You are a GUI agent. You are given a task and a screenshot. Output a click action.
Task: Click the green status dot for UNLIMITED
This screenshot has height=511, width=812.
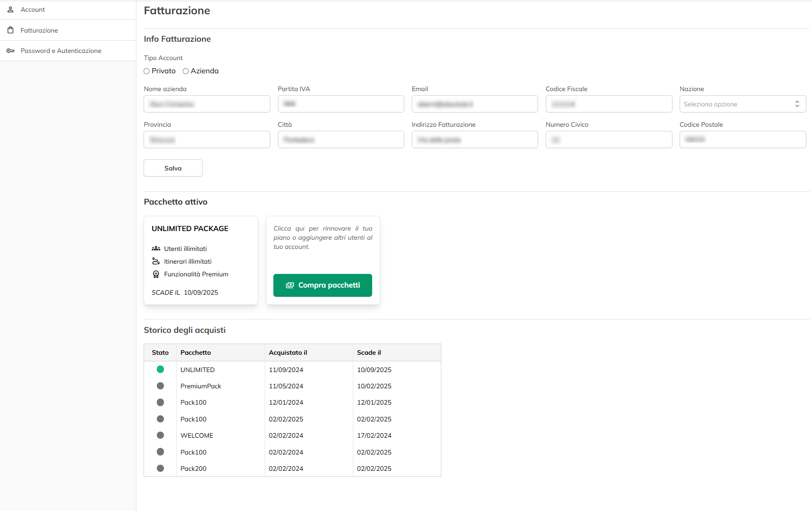[160, 370]
